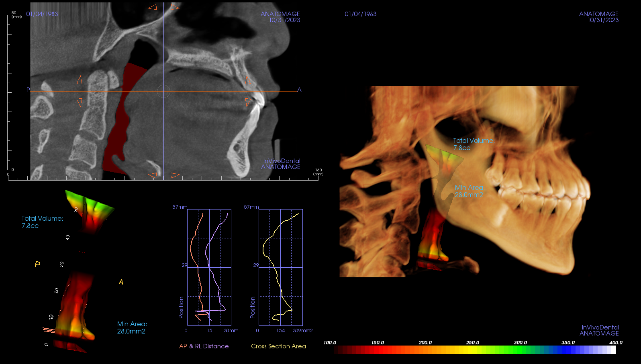The image size is (641, 364).
Task: Select downward orange triangle beside the cervical spine
Action: tap(80, 103)
